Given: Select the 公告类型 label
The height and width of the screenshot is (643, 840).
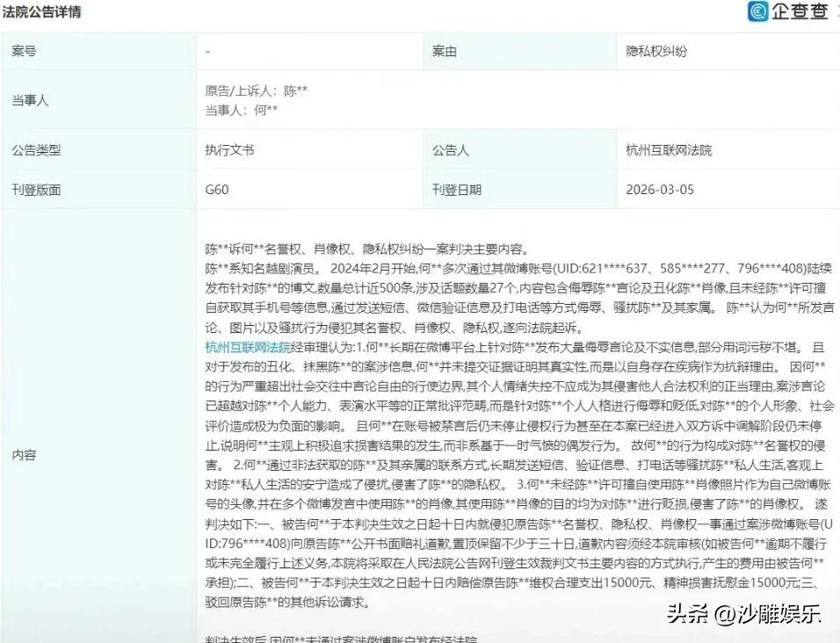Looking at the screenshot, I should click(x=36, y=150).
